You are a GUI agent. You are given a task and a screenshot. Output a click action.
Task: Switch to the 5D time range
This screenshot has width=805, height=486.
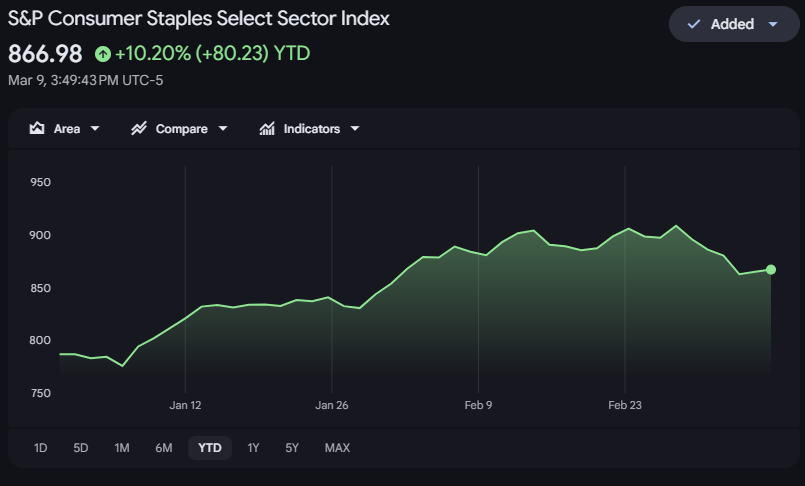point(81,448)
